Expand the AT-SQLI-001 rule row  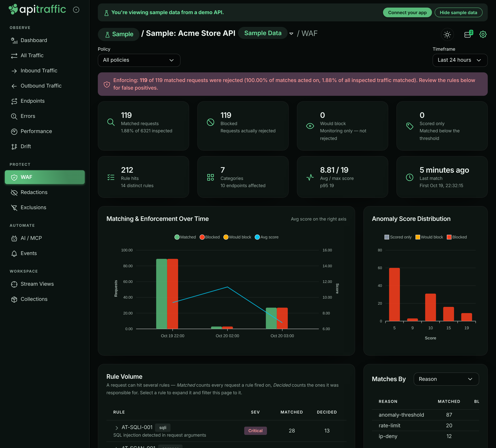[117, 428]
